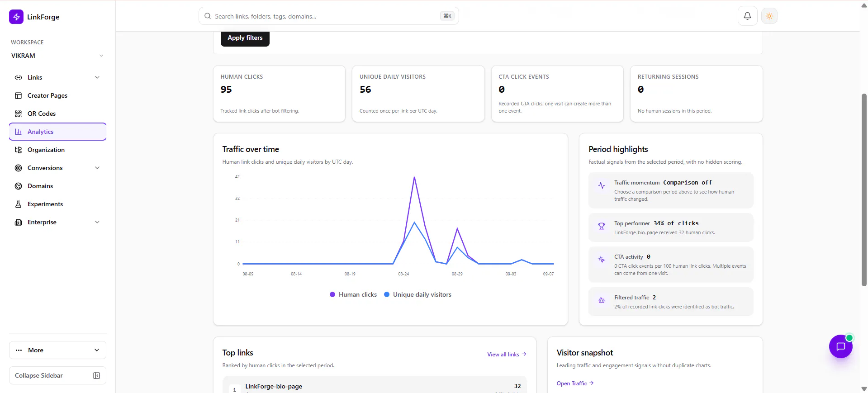Click the Links chain icon in sidebar
The height and width of the screenshot is (393, 868).
point(18,77)
